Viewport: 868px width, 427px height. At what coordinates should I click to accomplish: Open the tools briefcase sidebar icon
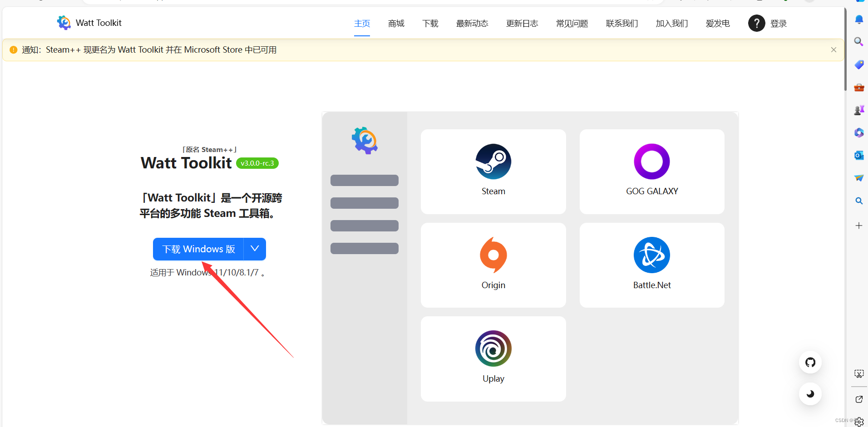(x=859, y=88)
